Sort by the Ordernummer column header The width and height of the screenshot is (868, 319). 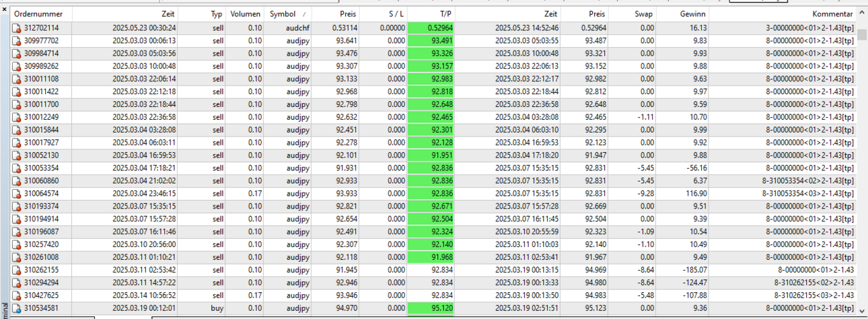[41, 14]
